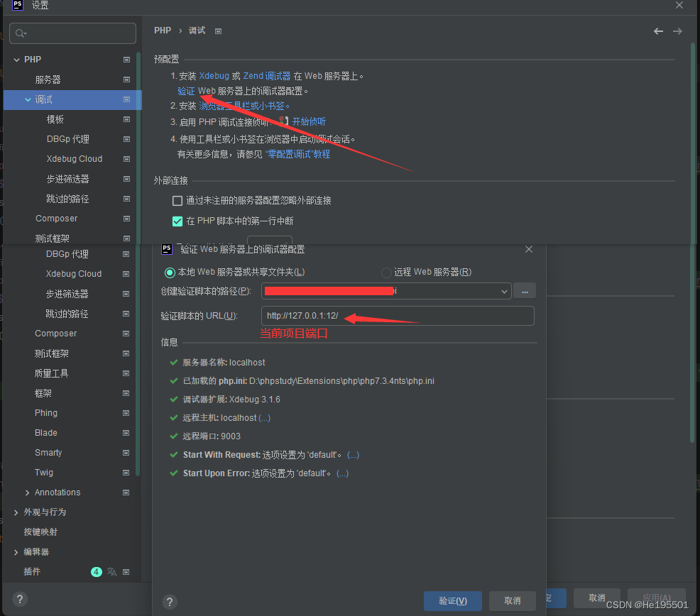Click the 验证 debugger configuration link
Image resolution: width=700 pixels, height=616 pixels.
(186, 91)
